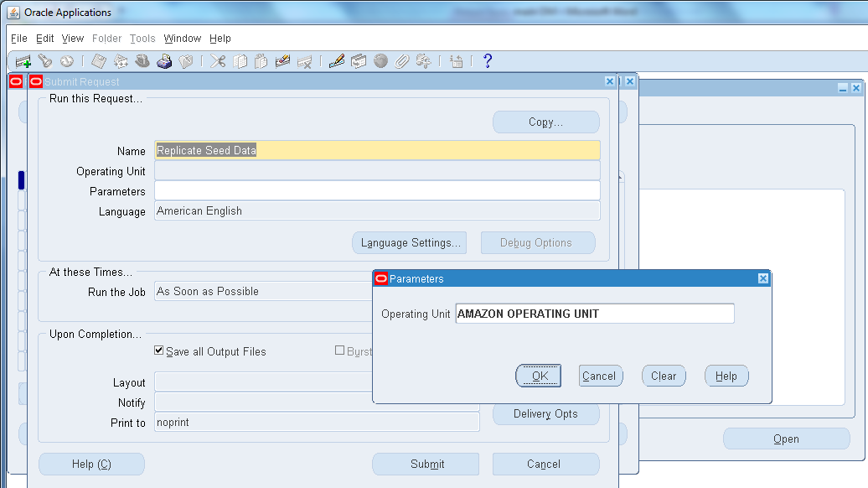
Task: Click the Delete Record toolbar icon
Action: click(304, 61)
